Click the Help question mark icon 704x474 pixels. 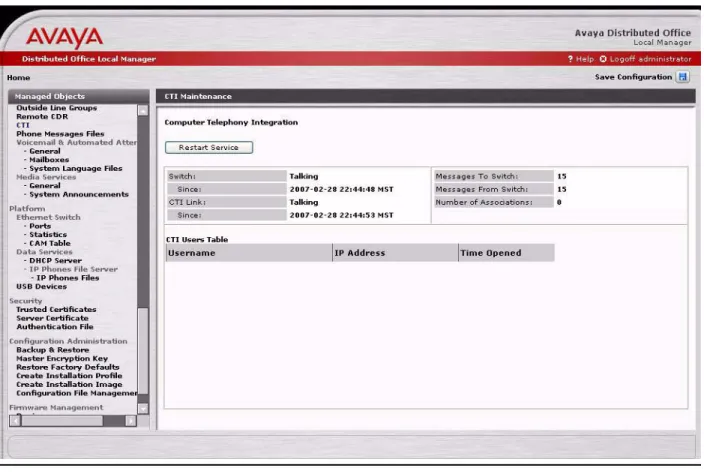(570, 59)
